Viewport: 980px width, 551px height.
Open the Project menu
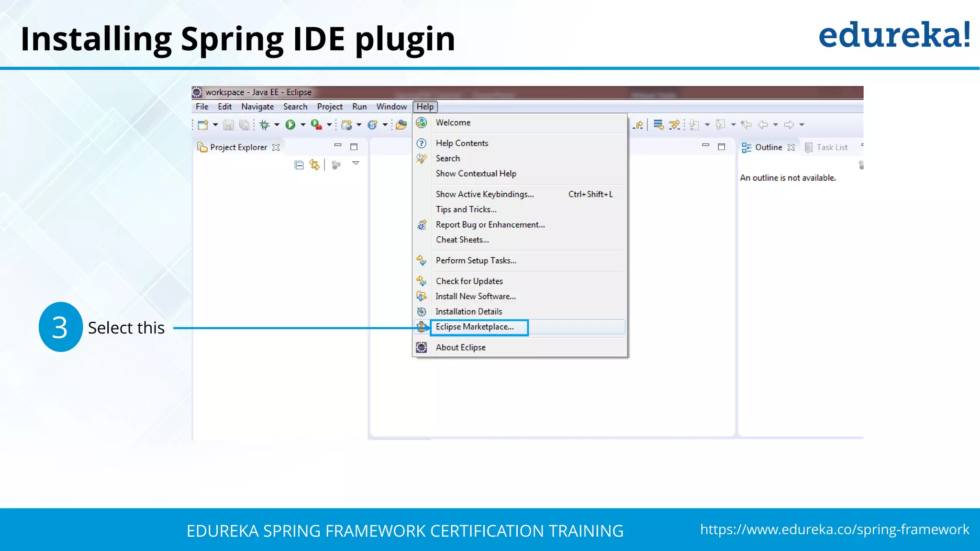(x=330, y=107)
